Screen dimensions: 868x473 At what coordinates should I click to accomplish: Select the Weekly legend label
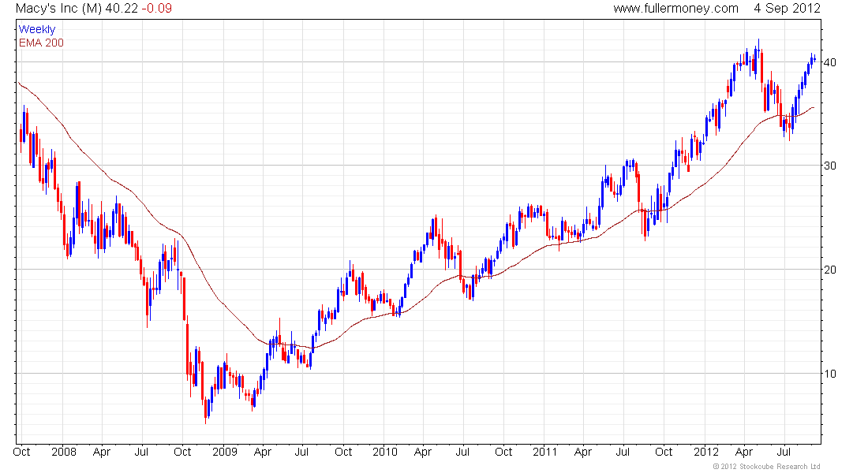tap(37, 29)
